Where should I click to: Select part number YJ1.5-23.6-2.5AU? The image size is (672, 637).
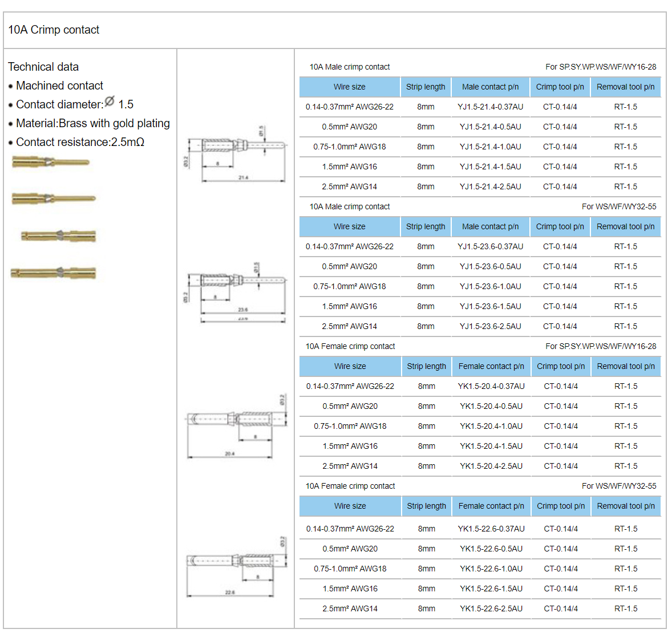click(x=490, y=326)
